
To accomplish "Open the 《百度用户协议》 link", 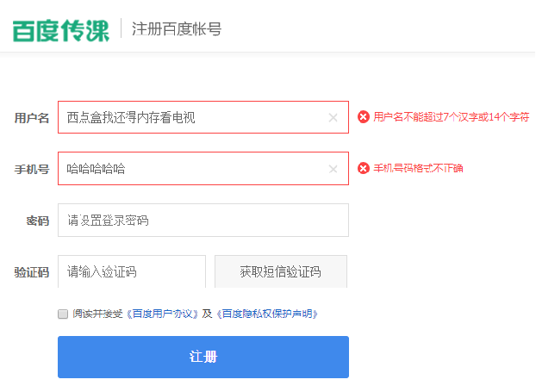I will (163, 314).
